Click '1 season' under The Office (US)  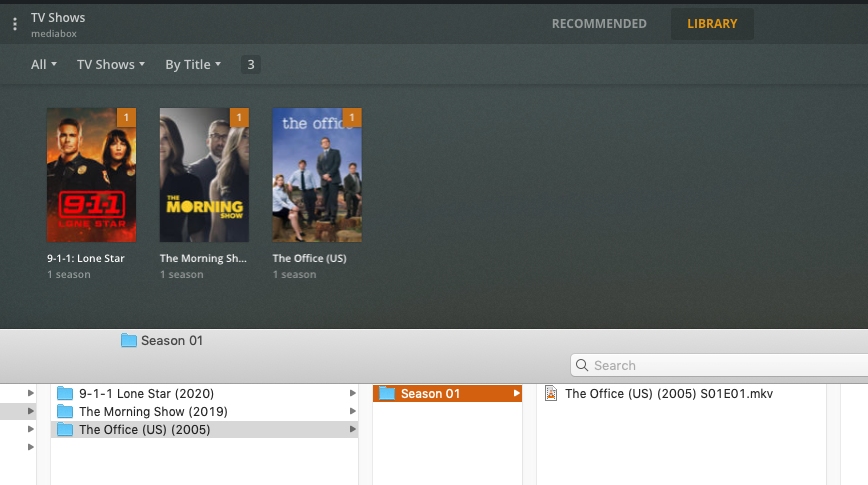coord(294,274)
